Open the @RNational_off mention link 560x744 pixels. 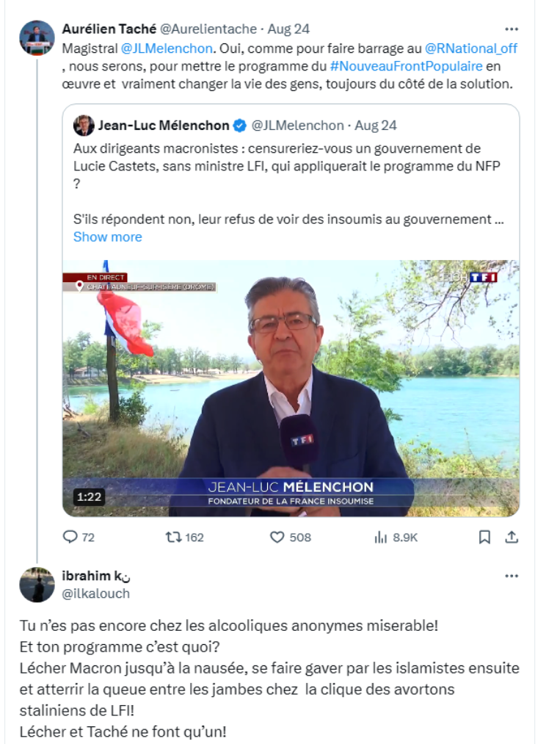pos(471,48)
